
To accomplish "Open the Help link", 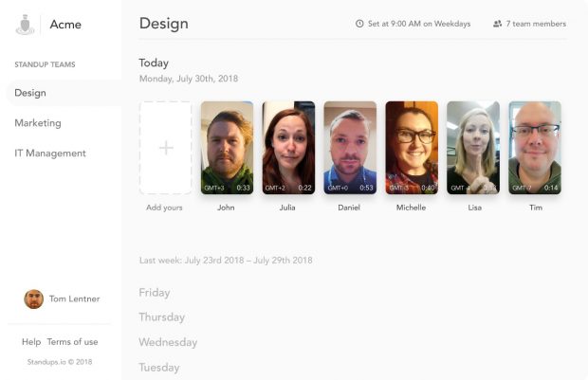I will (x=31, y=342).
